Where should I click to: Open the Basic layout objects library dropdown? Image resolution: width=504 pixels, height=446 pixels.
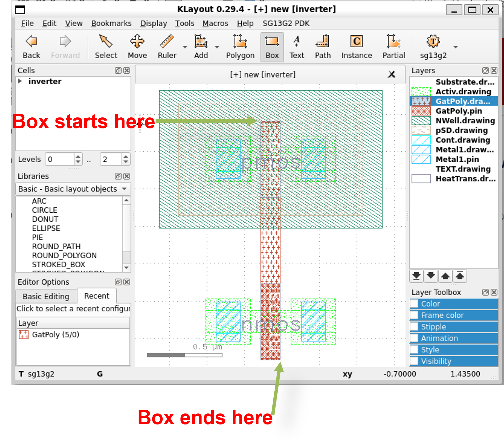pyautogui.click(x=73, y=189)
